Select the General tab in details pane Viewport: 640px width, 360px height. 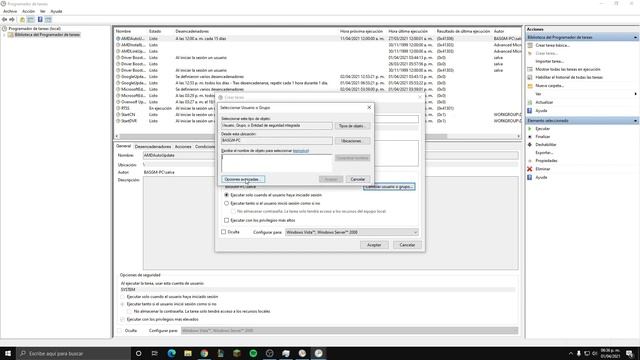123,146
